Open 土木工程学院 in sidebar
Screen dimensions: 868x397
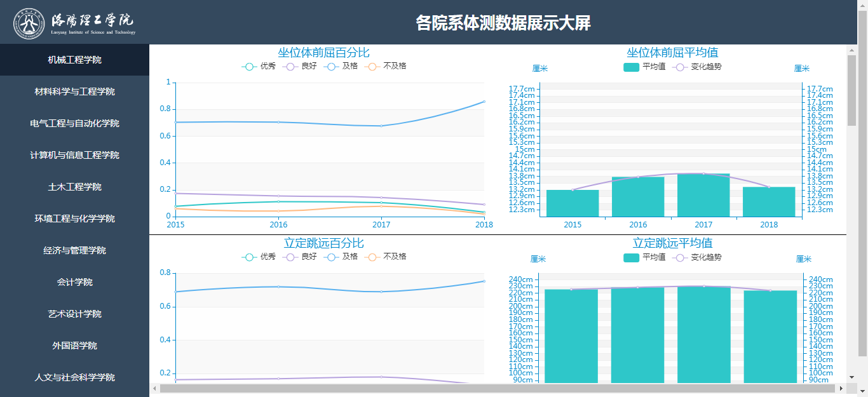pos(74,187)
